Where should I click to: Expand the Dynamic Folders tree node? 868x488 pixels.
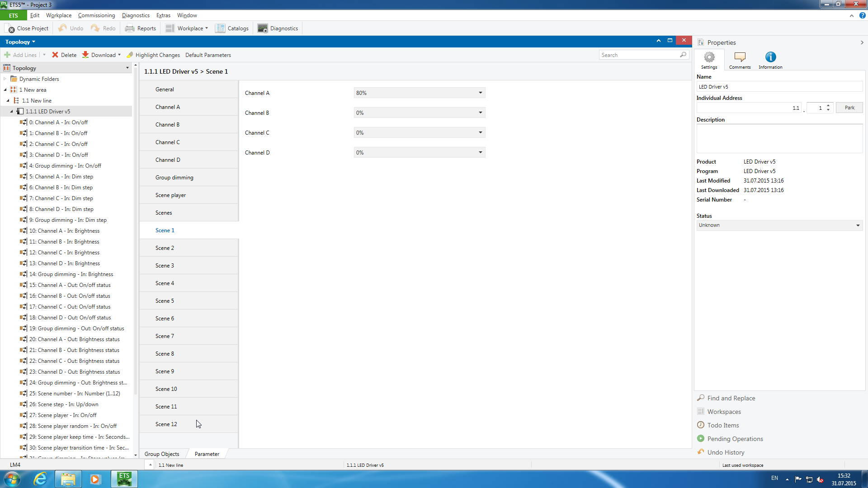pos(5,79)
